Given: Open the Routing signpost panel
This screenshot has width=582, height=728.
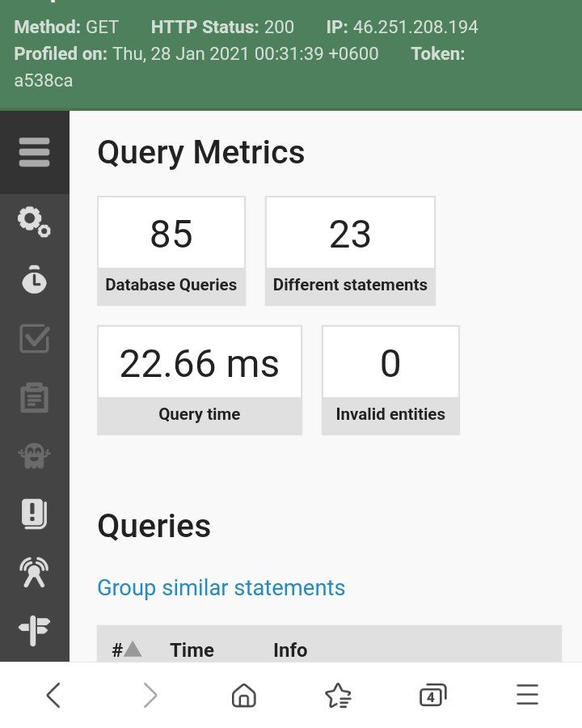Looking at the screenshot, I should tap(34, 630).
